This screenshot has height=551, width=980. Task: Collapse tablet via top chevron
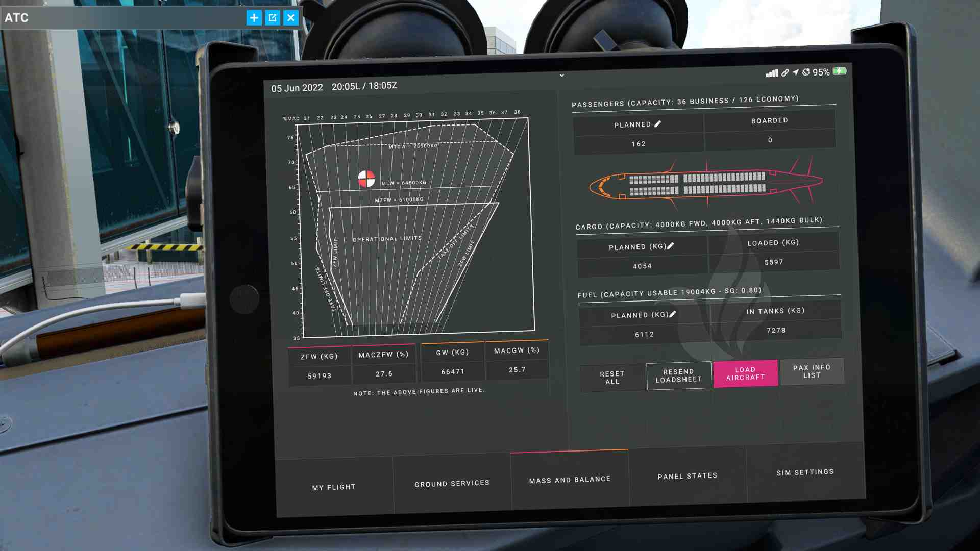tap(561, 76)
